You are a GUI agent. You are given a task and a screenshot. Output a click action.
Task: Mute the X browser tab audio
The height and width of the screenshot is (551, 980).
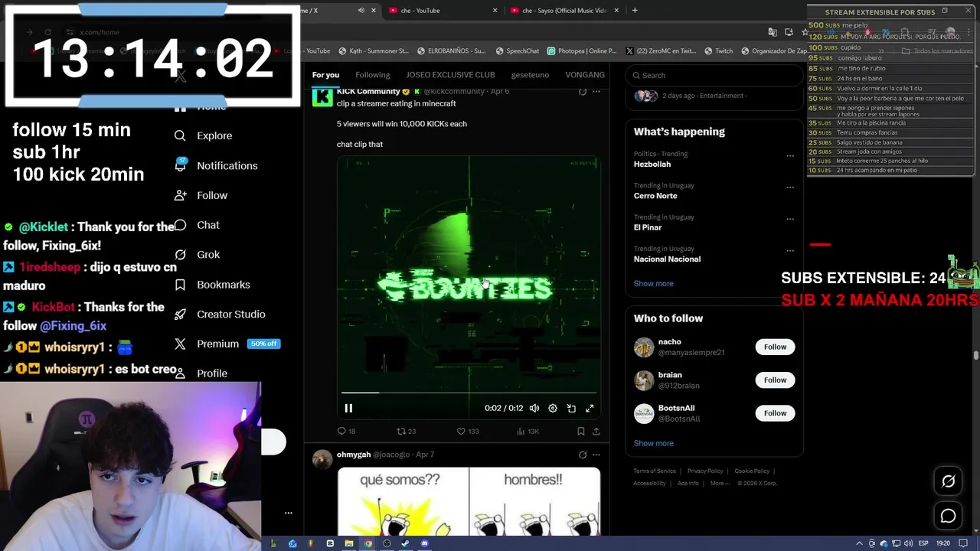point(361,11)
